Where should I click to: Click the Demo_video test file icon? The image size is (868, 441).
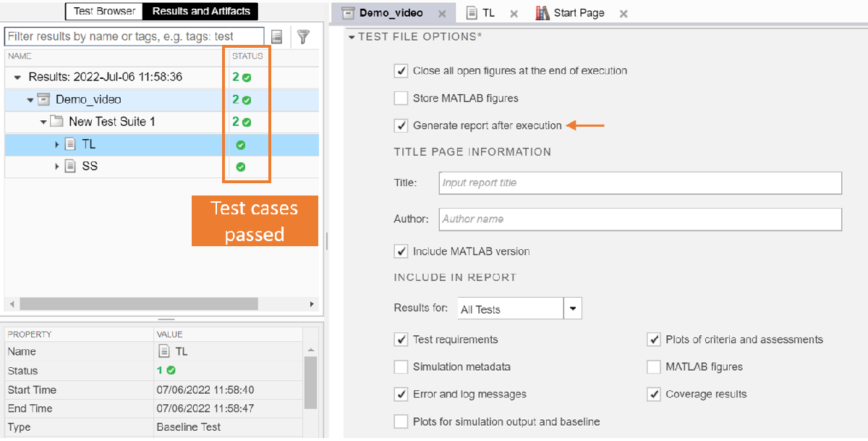coord(43,99)
